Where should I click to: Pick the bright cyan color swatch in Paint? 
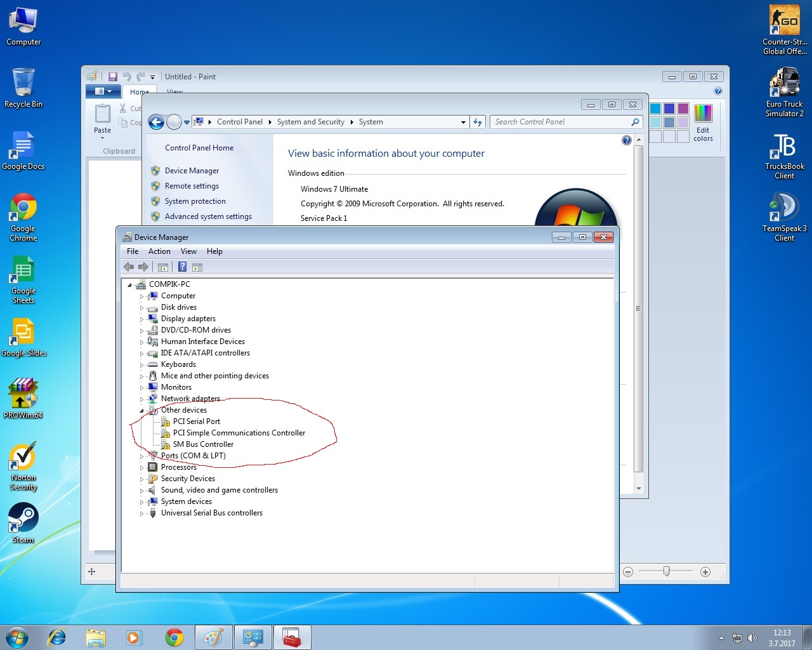pyautogui.click(x=655, y=109)
